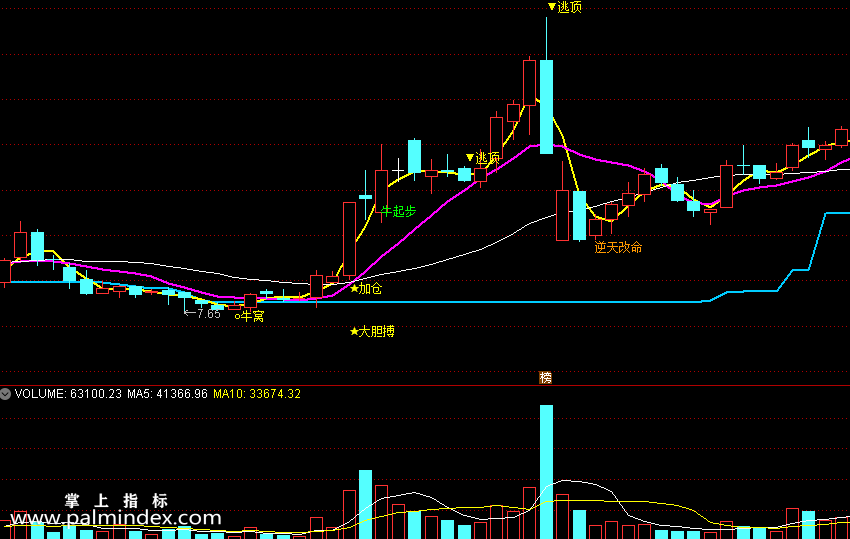Click the MA5: 41366.96 value
This screenshot has height=539, width=850.
click(x=168, y=394)
